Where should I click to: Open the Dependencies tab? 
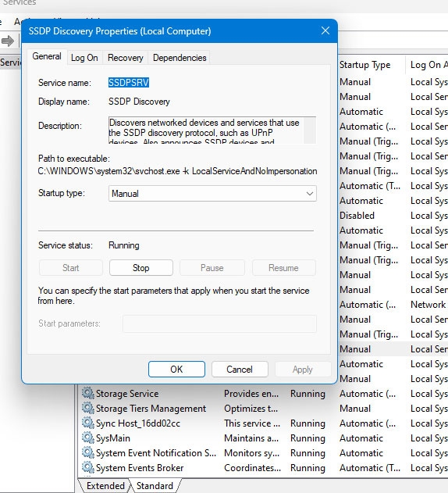(x=180, y=58)
